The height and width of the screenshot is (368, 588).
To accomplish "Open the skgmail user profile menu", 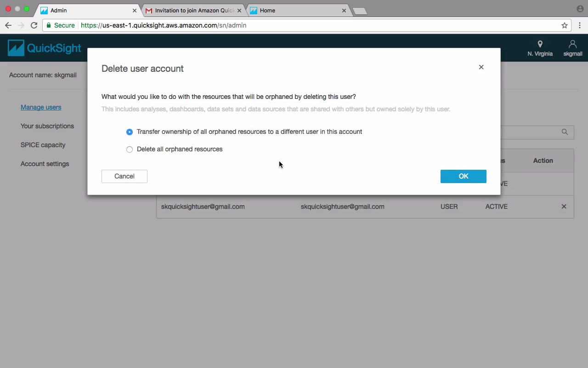I will (x=573, y=48).
